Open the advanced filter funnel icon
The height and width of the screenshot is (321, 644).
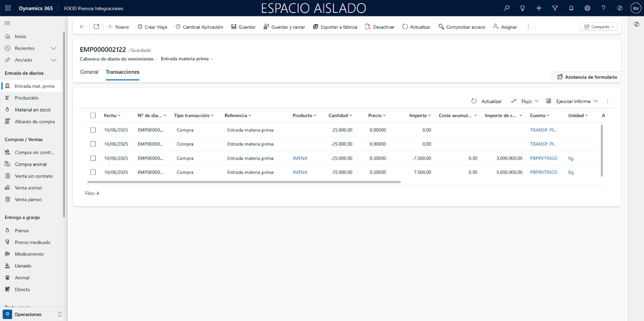click(x=555, y=8)
